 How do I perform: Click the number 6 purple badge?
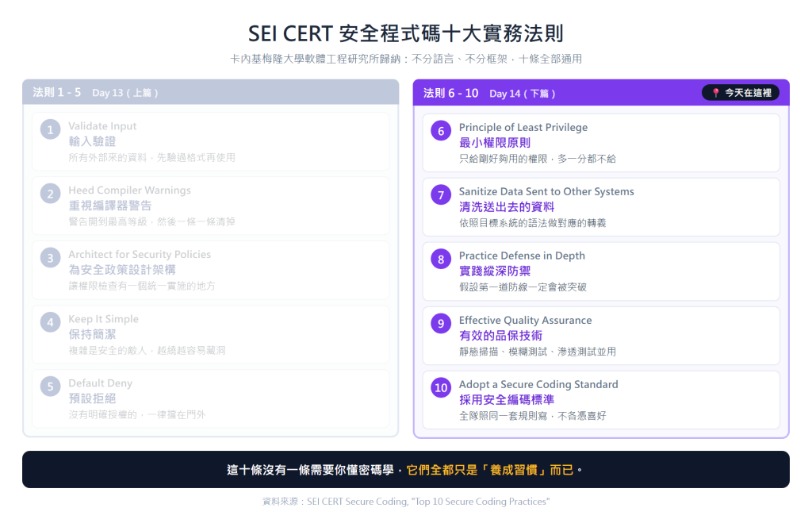tap(441, 131)
